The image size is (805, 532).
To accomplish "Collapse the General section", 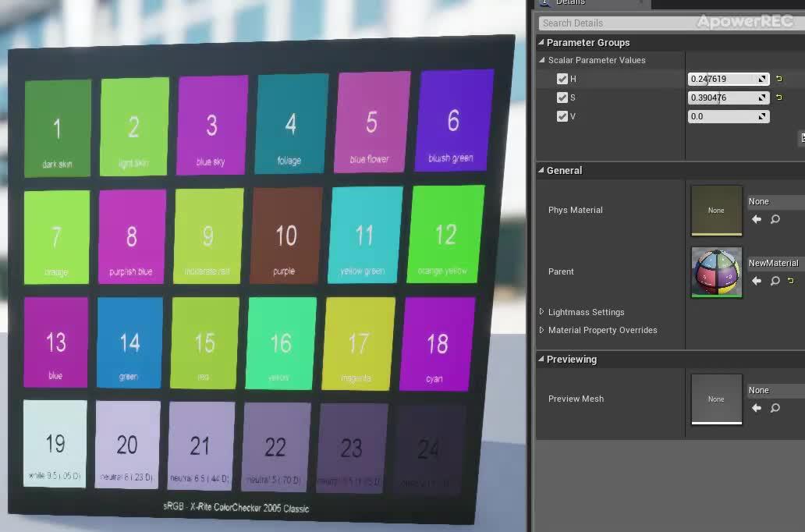I will click(541, 170).
